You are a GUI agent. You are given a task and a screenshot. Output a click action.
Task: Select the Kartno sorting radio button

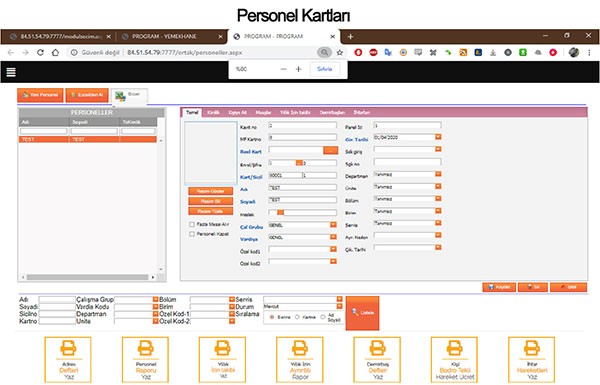click(x=297, y=317)
